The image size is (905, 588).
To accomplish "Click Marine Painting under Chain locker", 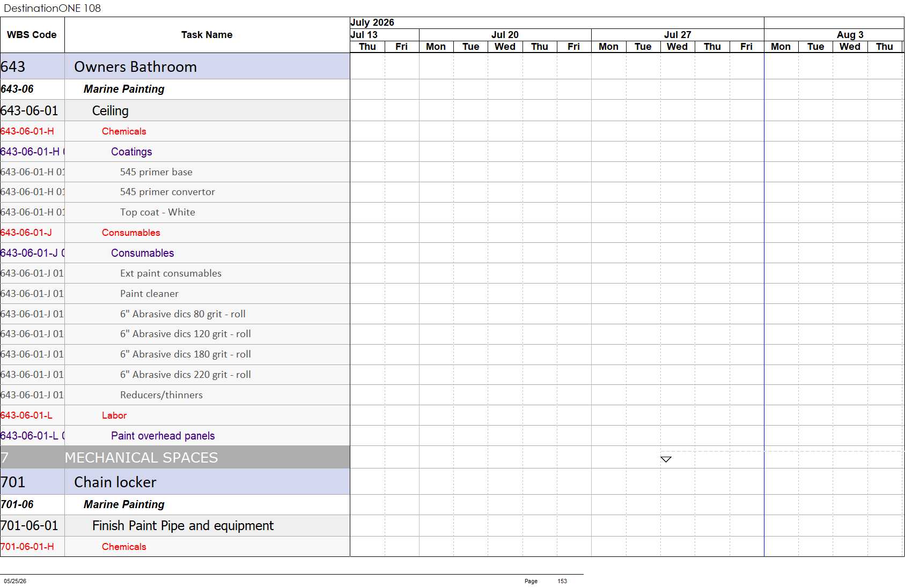I will [x=124, y=504].
